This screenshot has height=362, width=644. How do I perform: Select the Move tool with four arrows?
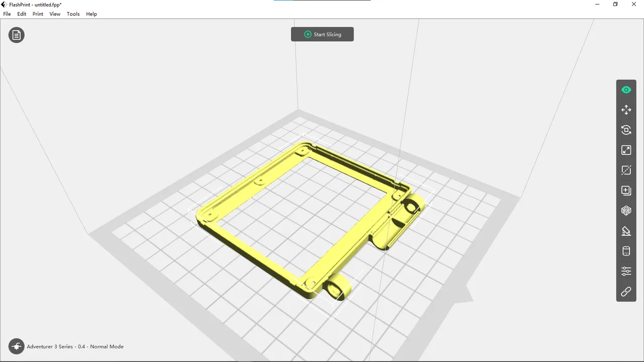coord(626,110)
